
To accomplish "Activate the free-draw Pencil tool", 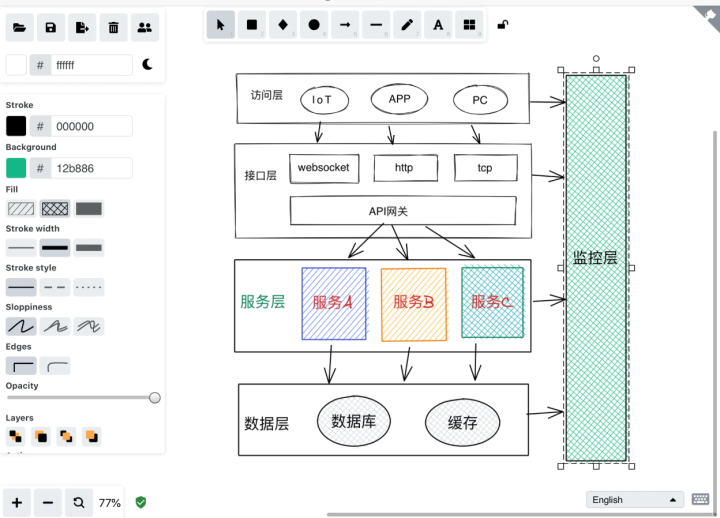I will (x=407, y=25).
